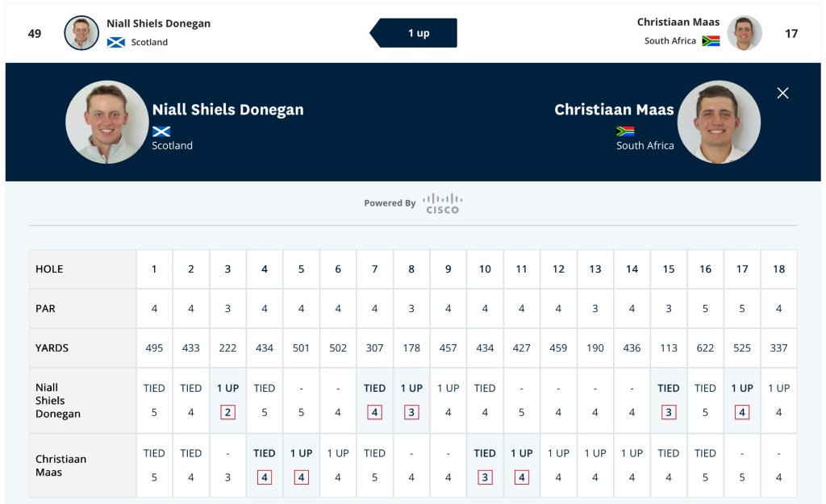Click South Africa flag in scorecard header
The image size is (826, 504).
(x=625, y=131)
